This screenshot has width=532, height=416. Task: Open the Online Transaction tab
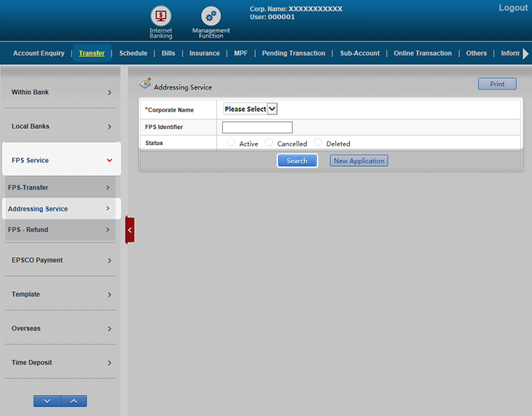point(423,53)
